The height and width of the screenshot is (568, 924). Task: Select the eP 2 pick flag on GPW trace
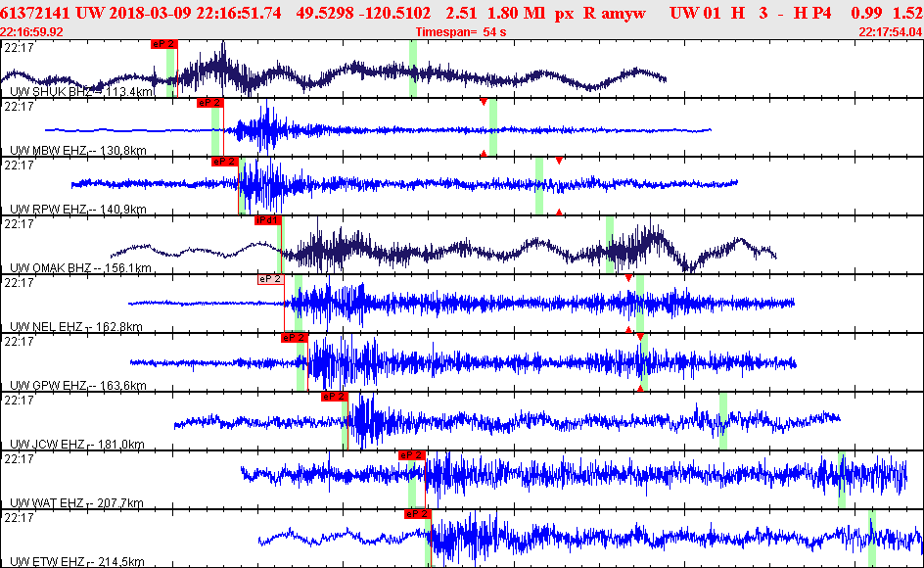(x=294, y=338)
